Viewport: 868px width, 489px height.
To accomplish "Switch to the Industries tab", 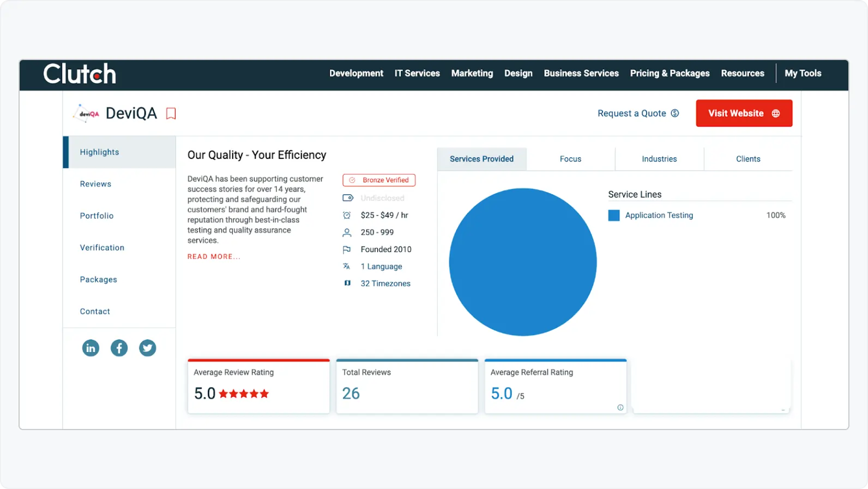I will coord(659,159).
